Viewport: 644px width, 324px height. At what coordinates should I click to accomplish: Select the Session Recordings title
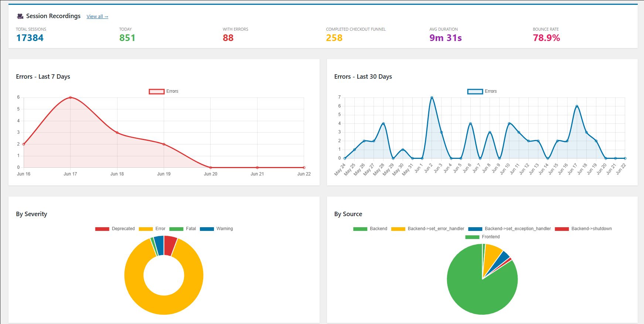53,16
